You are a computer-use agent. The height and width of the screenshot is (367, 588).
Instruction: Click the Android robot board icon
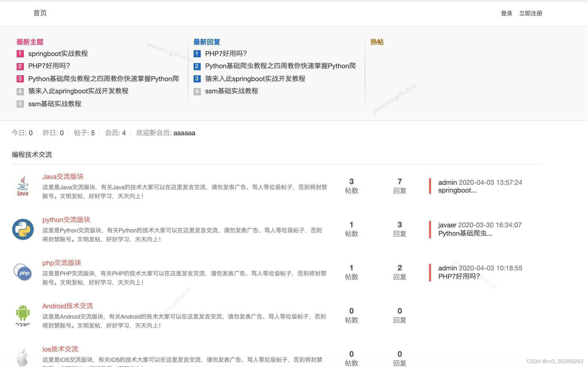click(x=23, y=315)
